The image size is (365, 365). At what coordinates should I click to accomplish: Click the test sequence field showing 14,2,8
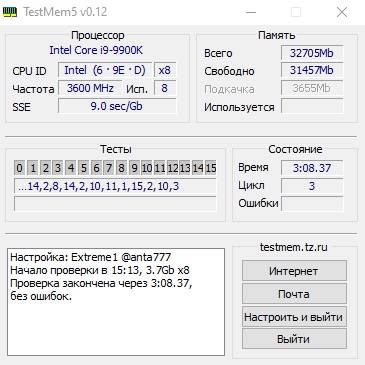tap(115, 186)
